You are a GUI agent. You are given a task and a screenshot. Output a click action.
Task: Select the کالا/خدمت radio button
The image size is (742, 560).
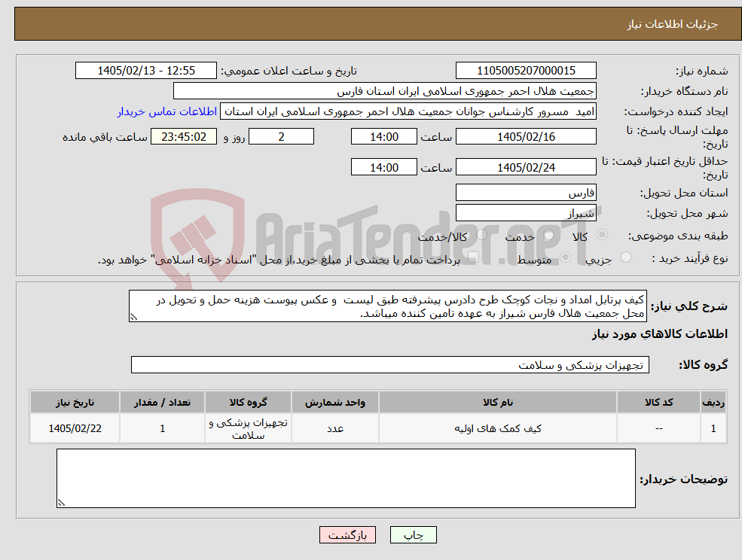(481, 235)
